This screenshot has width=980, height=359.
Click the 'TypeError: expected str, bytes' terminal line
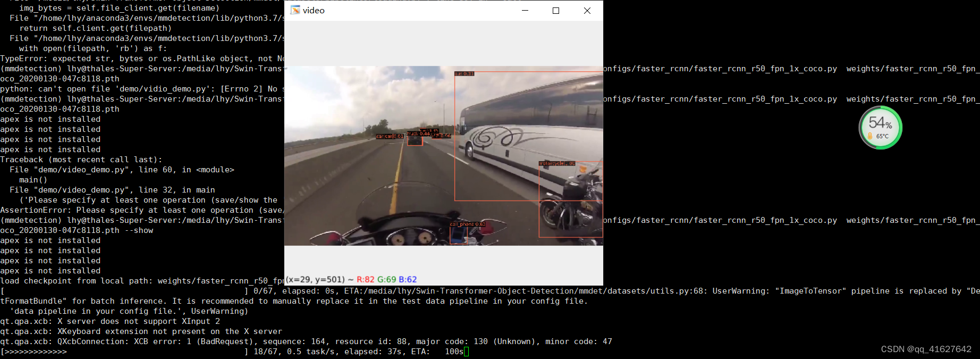coord(142,59)
